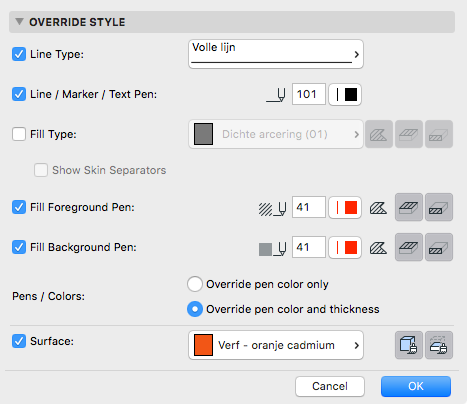
Task: Click the cut surfaces override icon
Action: pyautogui.click(x=439, y=345)
